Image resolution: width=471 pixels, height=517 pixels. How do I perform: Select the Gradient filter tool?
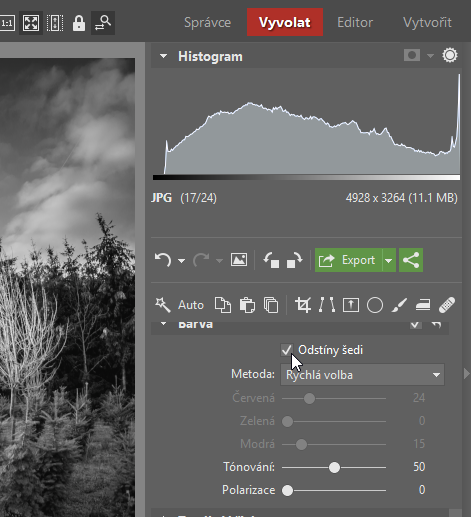[351, 305]
